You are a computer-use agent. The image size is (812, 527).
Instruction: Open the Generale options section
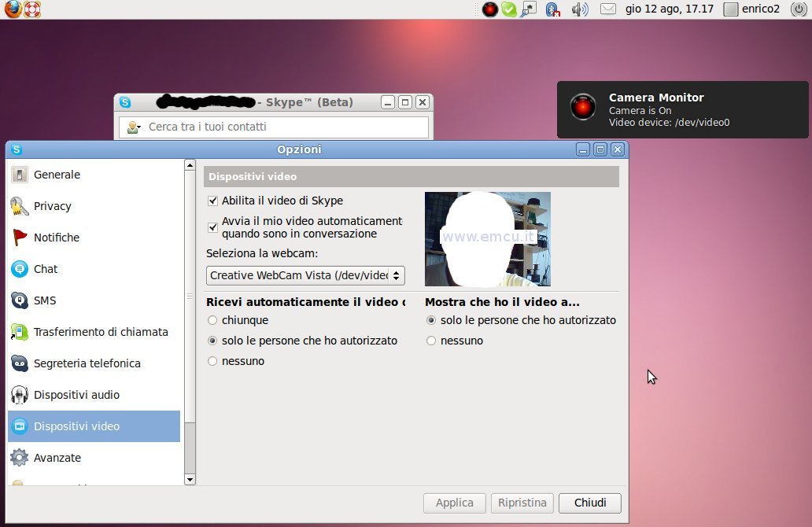(94, 175)
